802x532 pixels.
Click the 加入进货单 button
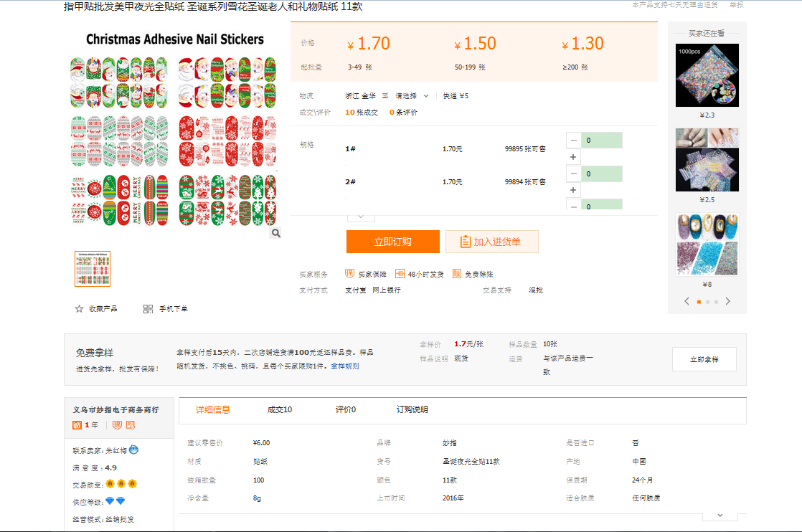click(491, 242)
